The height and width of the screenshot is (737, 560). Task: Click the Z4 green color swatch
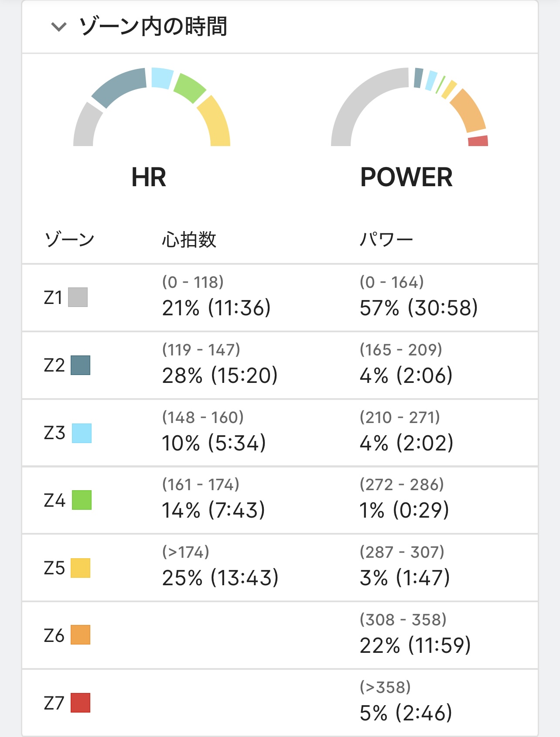coord(82,500)
